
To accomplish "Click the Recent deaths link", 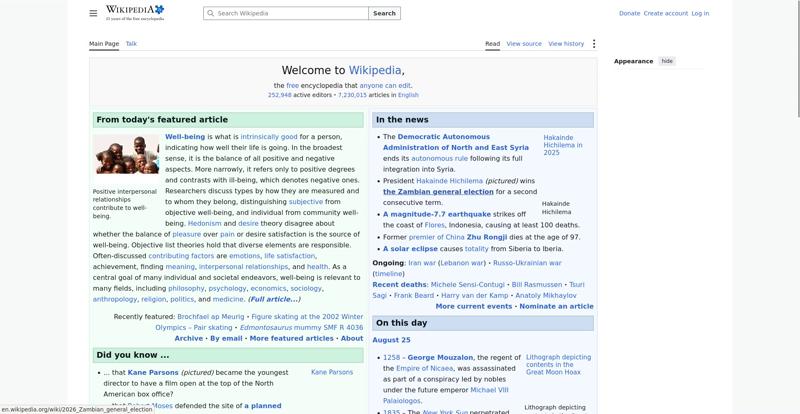I will pos(399,285).
